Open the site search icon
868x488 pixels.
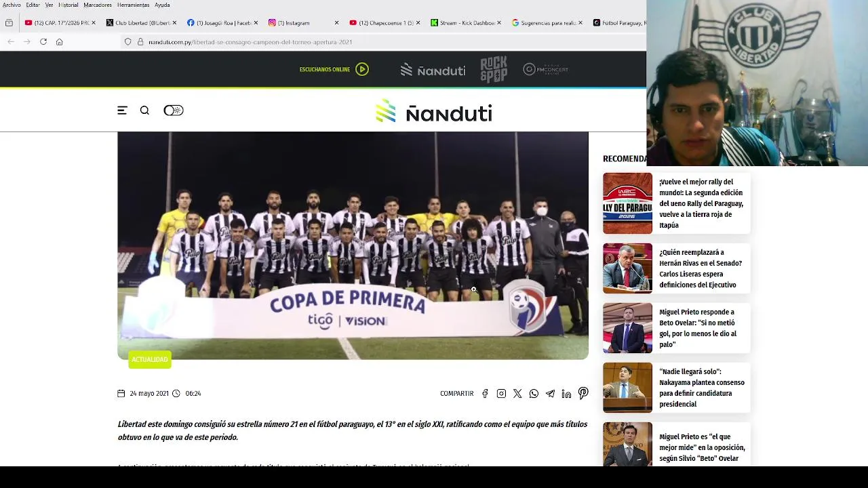coord(144,110)
